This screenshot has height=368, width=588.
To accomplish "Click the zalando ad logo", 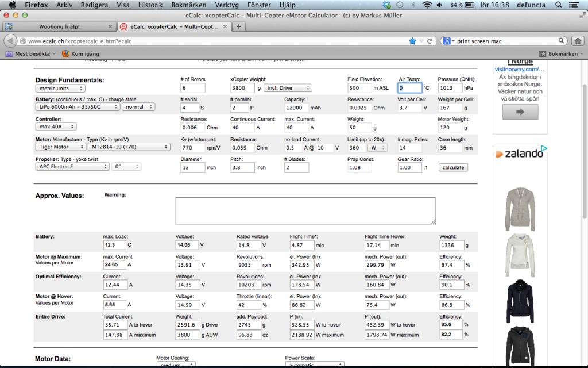I will (x=520, y=153).
